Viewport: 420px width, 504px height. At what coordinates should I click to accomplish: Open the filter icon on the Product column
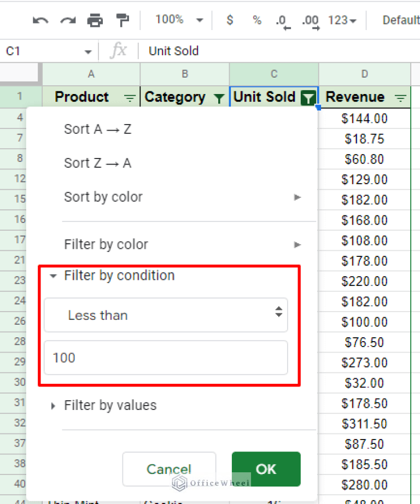coord(130,98)
